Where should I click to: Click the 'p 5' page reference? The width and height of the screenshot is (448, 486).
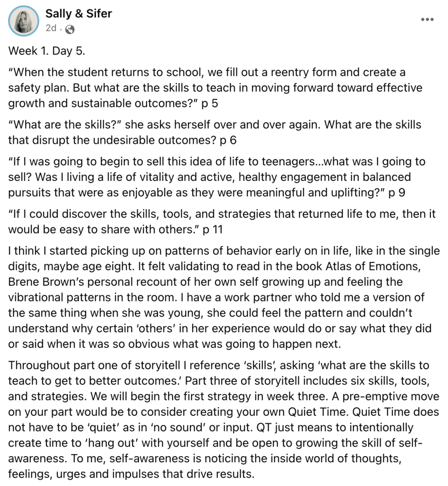pyautogui.click(x=209, y=103)
